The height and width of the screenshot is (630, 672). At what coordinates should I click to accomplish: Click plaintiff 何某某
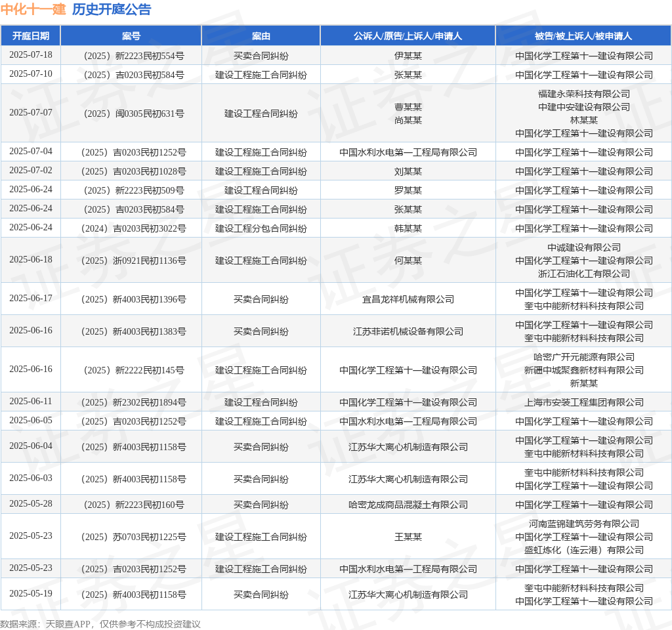pos(408,261)
